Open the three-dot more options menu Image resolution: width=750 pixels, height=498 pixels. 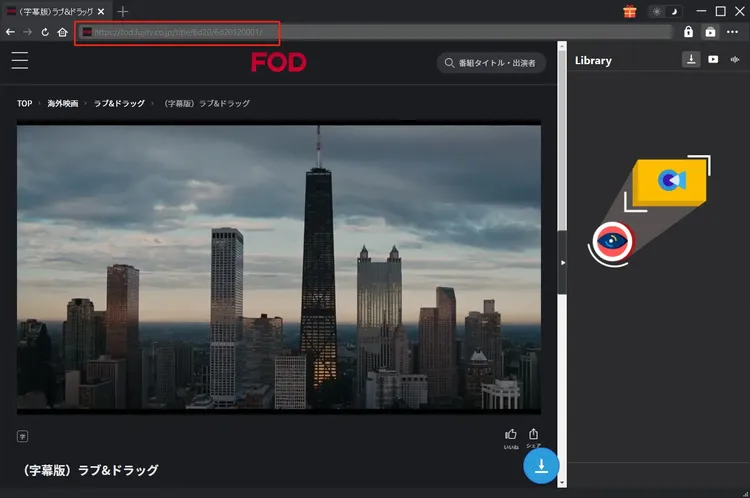coord(733,32)
